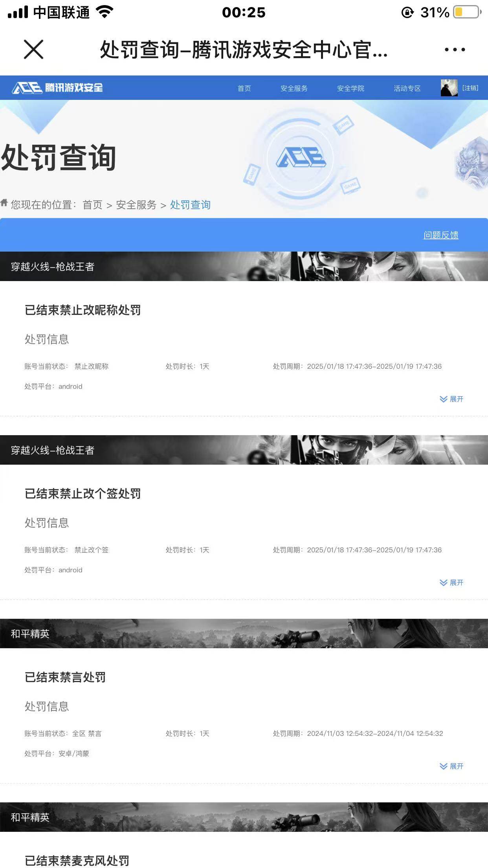Click the home icon in breadcrumb

pos(4,202)
